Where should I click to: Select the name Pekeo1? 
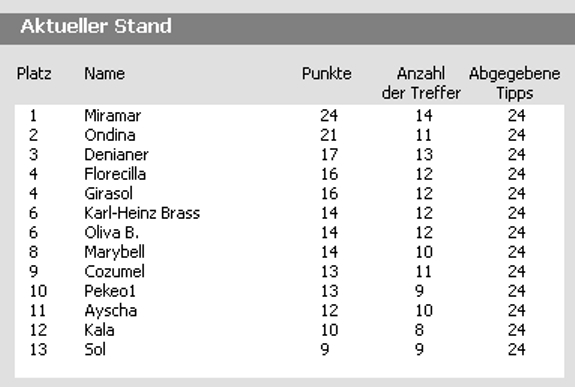[110, 291]
